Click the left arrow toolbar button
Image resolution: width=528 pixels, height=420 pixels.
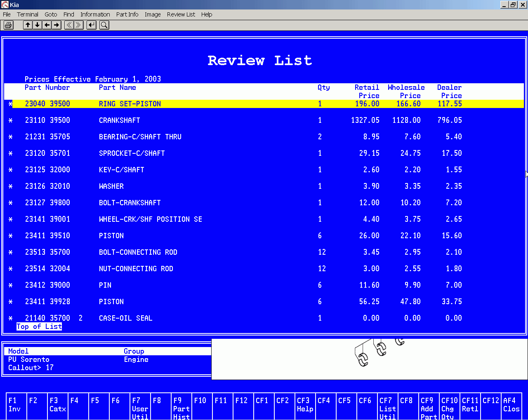click(47, 25)
